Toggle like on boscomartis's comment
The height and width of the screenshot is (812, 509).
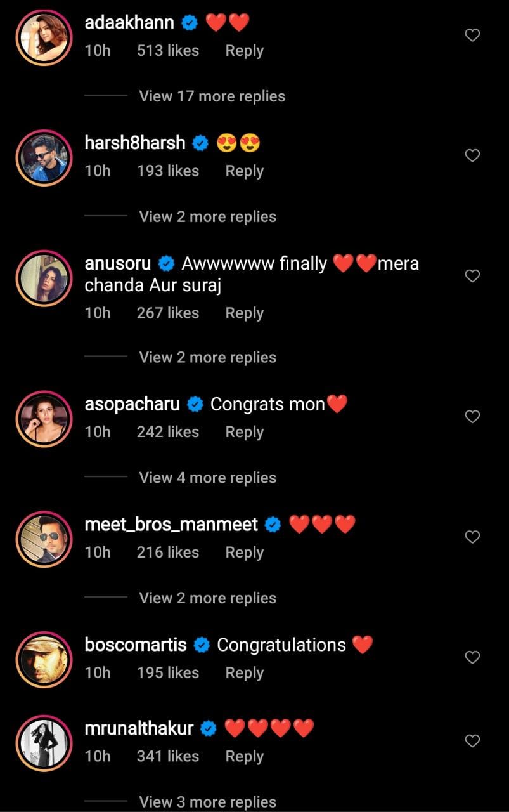472,658
